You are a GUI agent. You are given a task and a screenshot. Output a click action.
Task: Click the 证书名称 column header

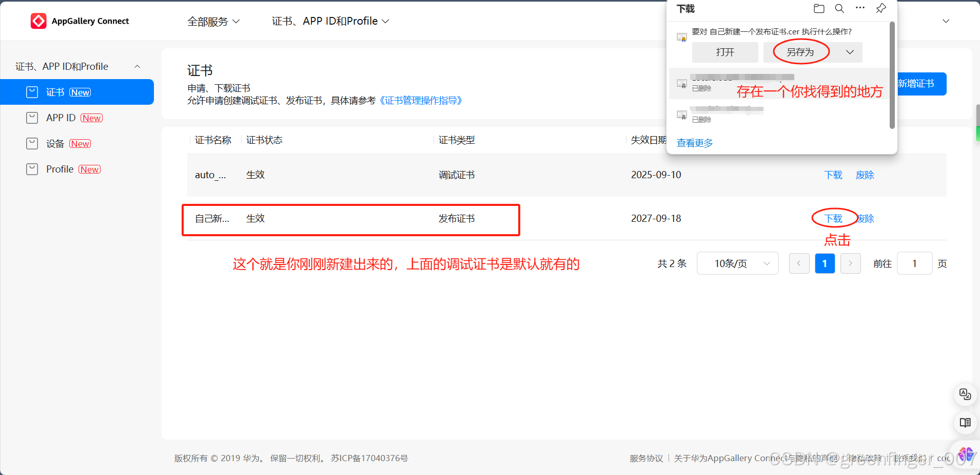[x=213, y=140]
